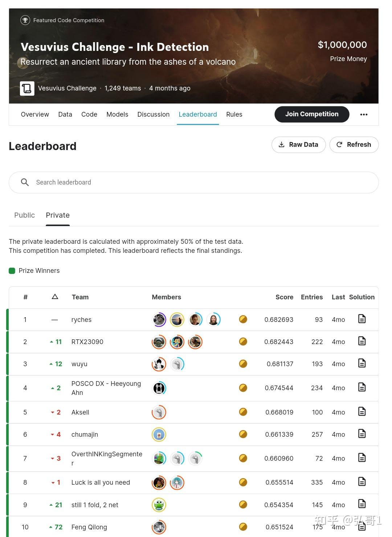Click the green Prize Winners legend marker
Screen dimensions: 392x537
pos(12,270)
